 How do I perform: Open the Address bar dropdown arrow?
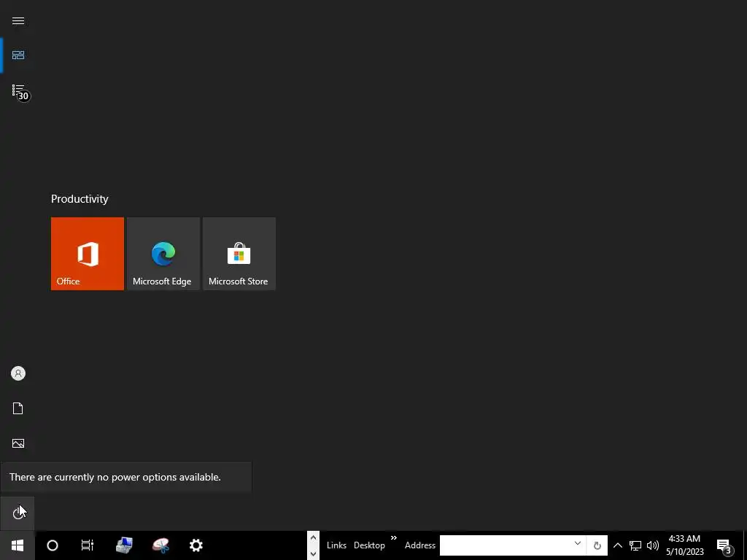point(578,544)
